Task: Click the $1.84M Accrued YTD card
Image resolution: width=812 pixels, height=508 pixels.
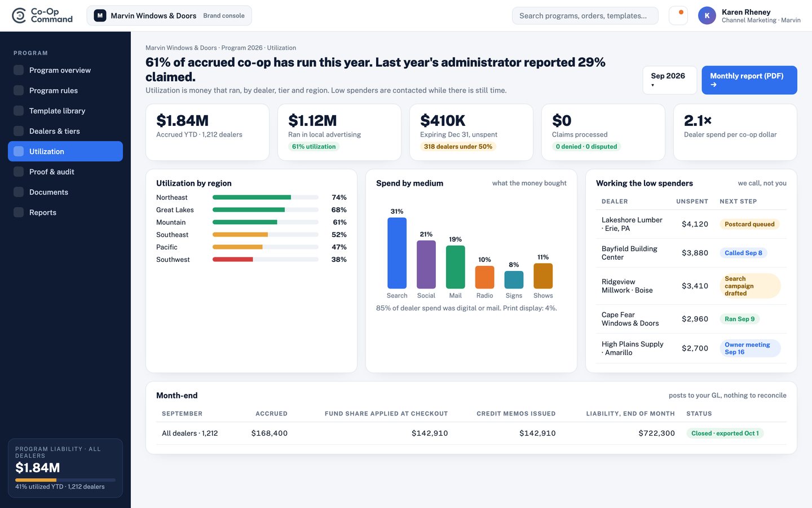Action: [x=208, y=132]
